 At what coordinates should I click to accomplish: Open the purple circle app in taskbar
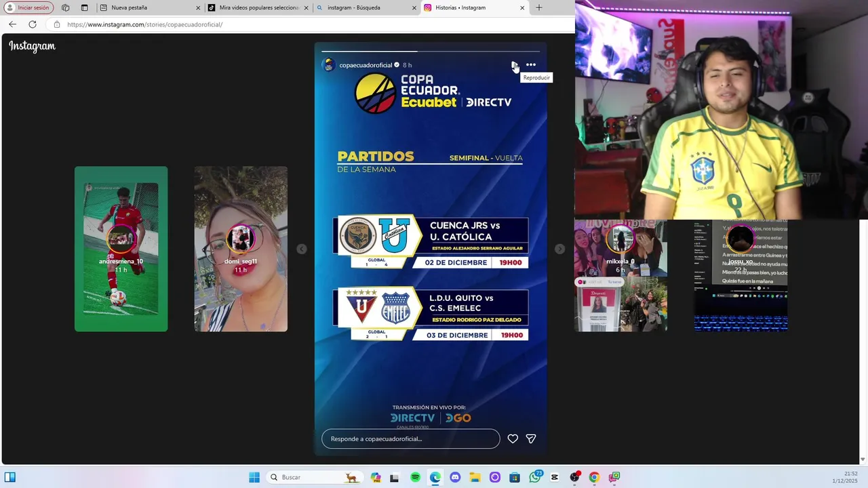(x=495, y=477)
